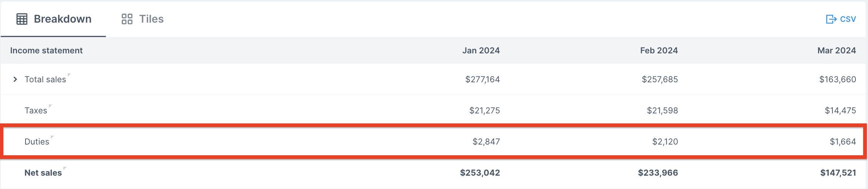Click the $2,847 Duties value for January
This screenshot has width=868, height=189.
click(486, 142)
